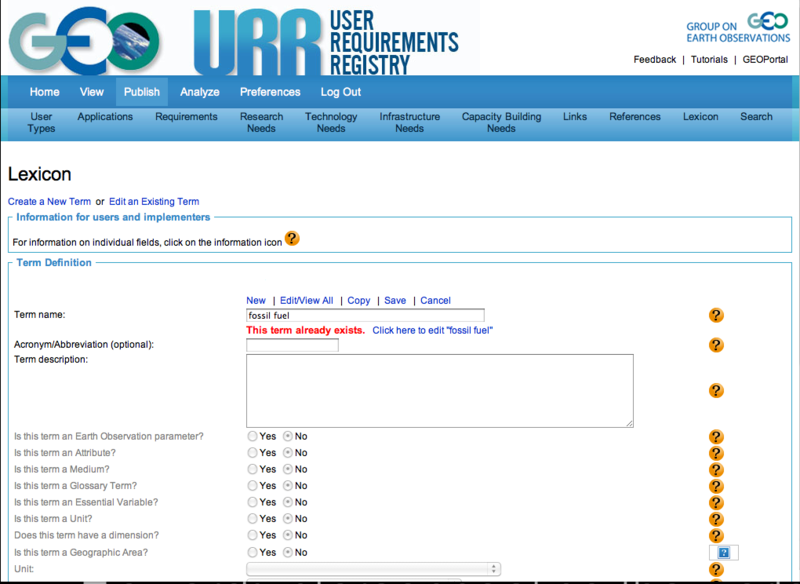Screen dimensions: 800x584
Task: Click help icon beside Term name field
Action: click(x=716, y=316)
